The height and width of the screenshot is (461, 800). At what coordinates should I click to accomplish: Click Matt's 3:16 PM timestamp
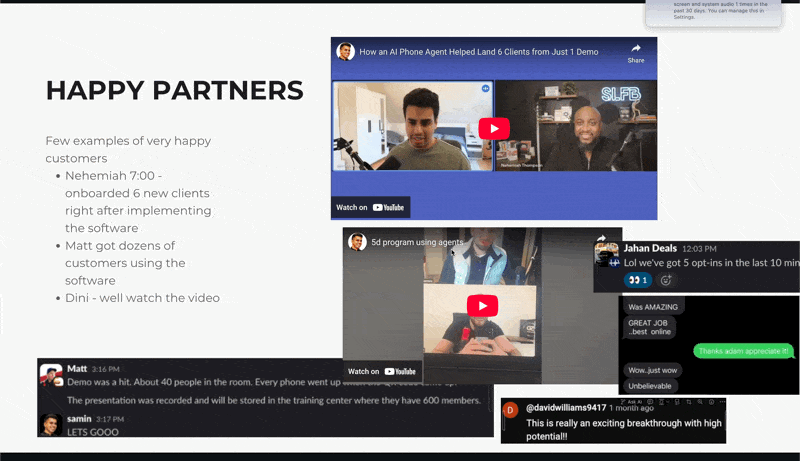pyautogui.click(x=106, y=369)
